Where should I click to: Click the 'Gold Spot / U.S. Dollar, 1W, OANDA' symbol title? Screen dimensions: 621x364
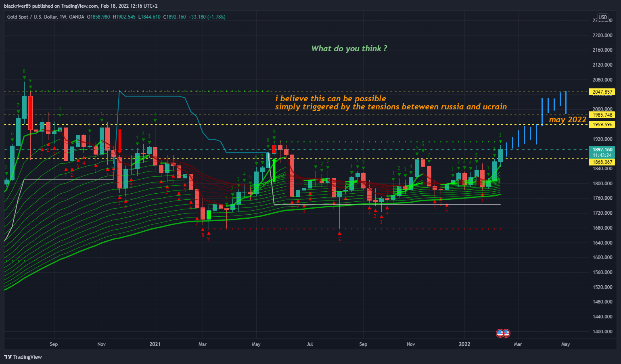(46, 17)
